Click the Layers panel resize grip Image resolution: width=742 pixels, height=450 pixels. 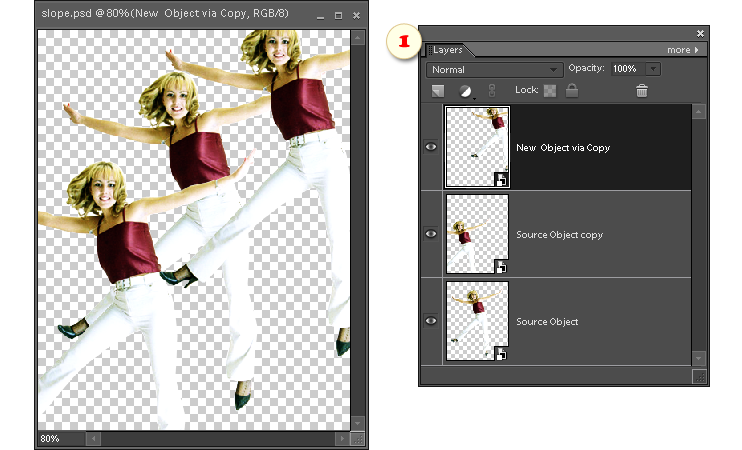click(x=699, y=377)
